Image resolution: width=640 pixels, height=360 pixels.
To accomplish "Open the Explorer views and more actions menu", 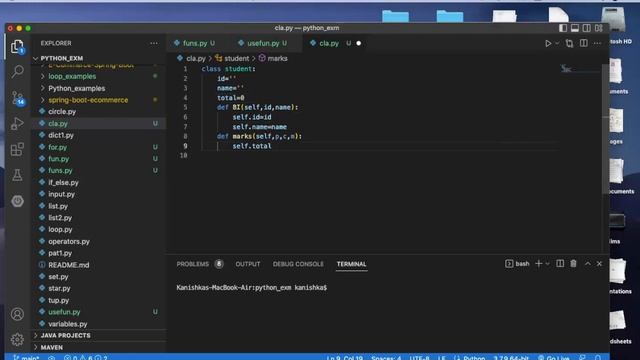I will click(x=154, y=43).
